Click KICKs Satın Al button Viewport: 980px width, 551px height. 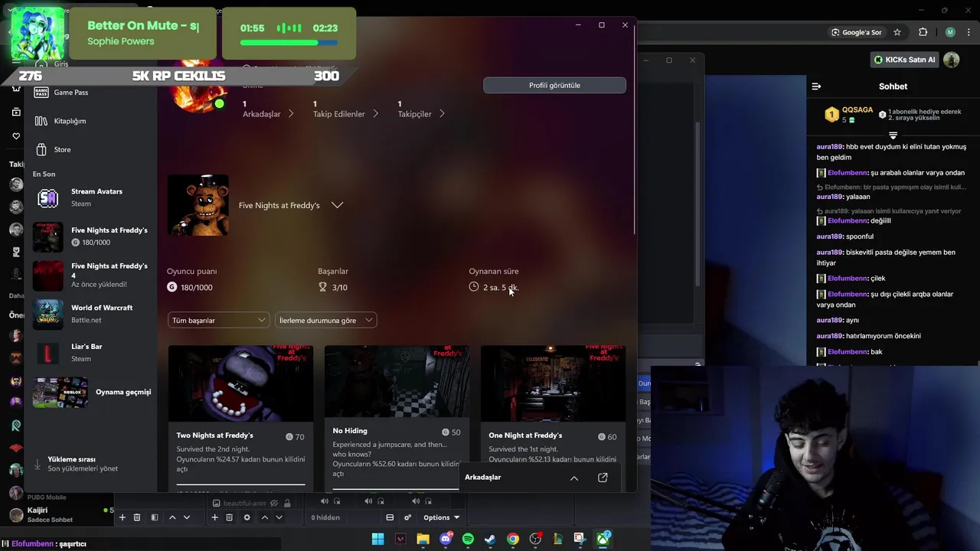(x=905, y=60)
